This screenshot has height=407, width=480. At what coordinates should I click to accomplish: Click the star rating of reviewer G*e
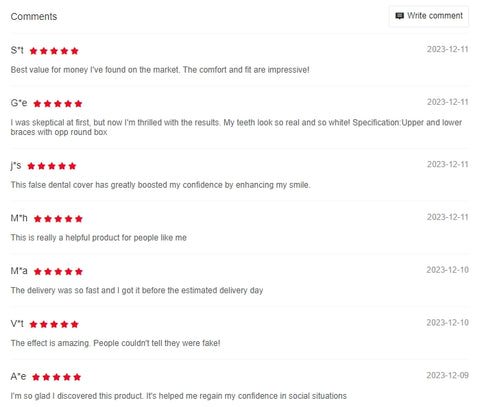58,104
